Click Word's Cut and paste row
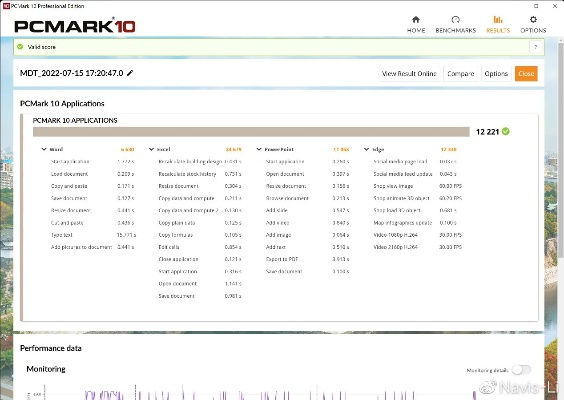This screenshot has height=400, width=564. (x=92, y=223)
